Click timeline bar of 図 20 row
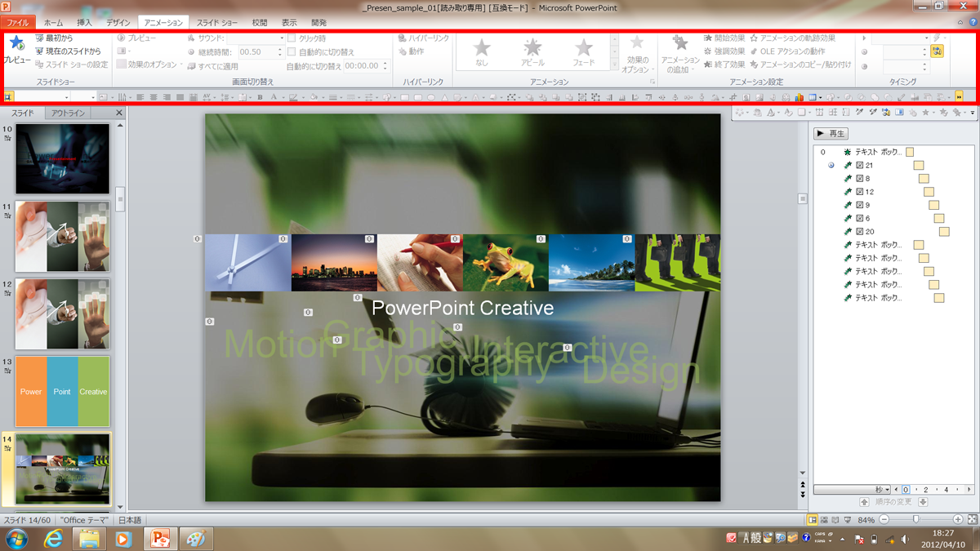Screen dimensions: 980x551 click(x=944, y=232)
